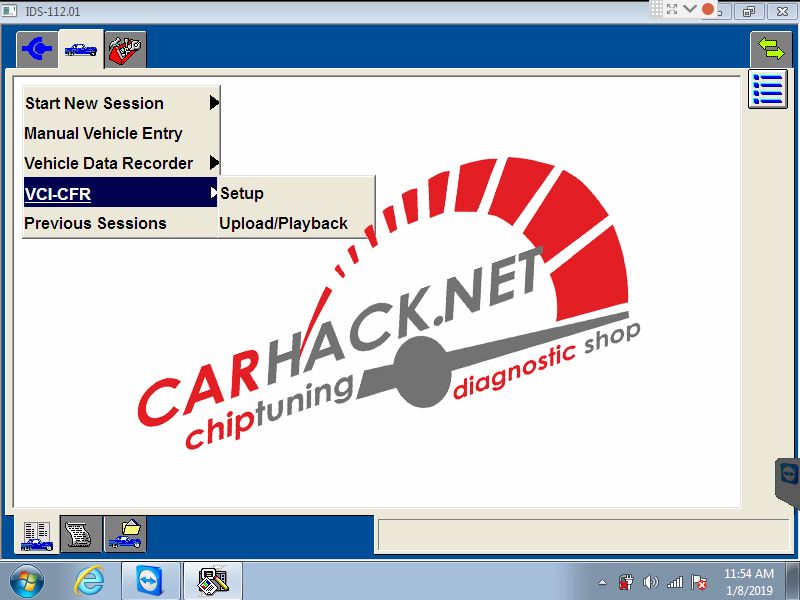The image size is (800, 600).
Task: Click the power plug tray icon
Action: [626, 582]
